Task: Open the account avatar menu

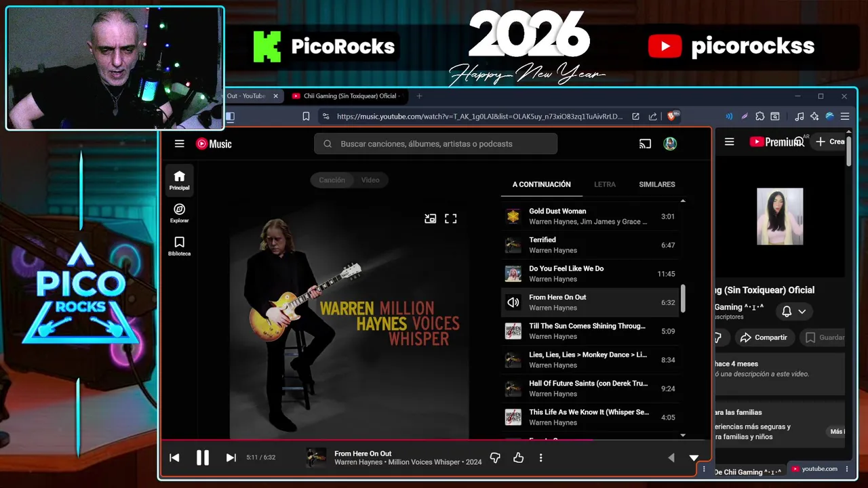Action: [x=670, y=144]
